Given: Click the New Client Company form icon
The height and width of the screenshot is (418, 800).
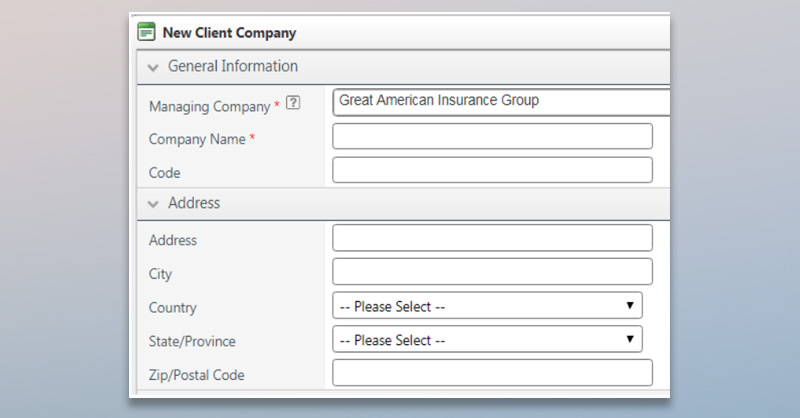Looking at the screenshot, I should pos(145,32).
